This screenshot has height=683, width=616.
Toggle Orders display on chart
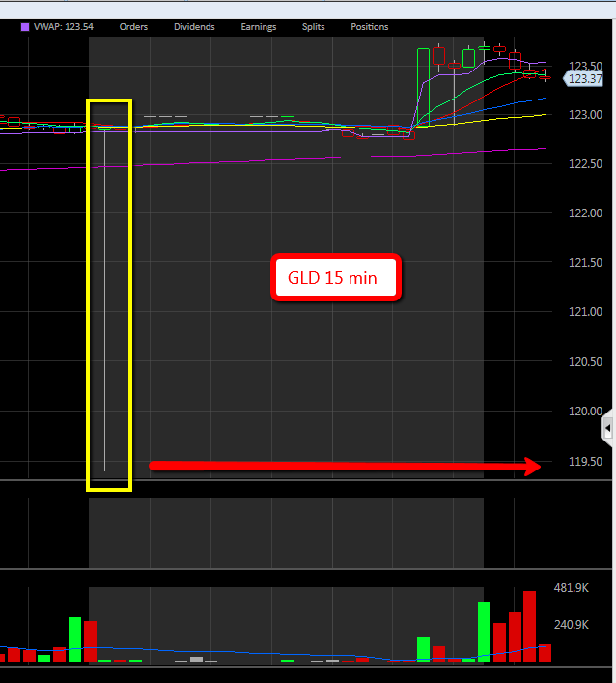pyautogui.click(x=133, y=27)
